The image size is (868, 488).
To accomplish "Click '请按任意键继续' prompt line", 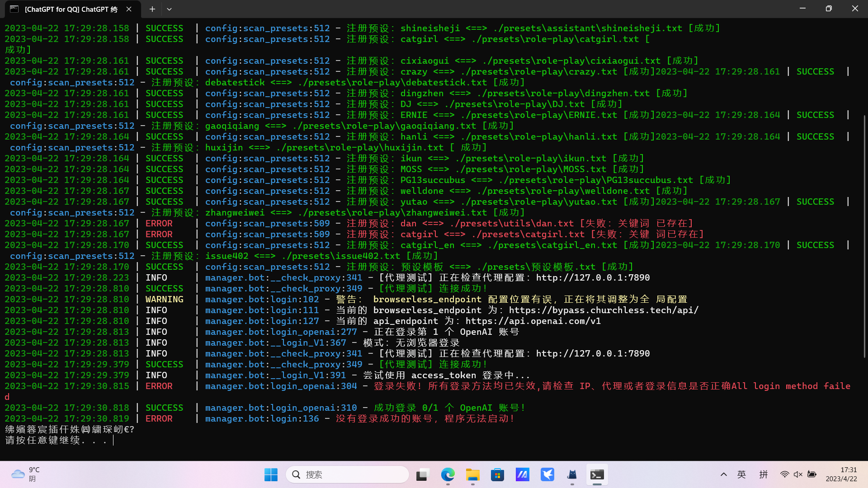I will [x=57, y=440].
